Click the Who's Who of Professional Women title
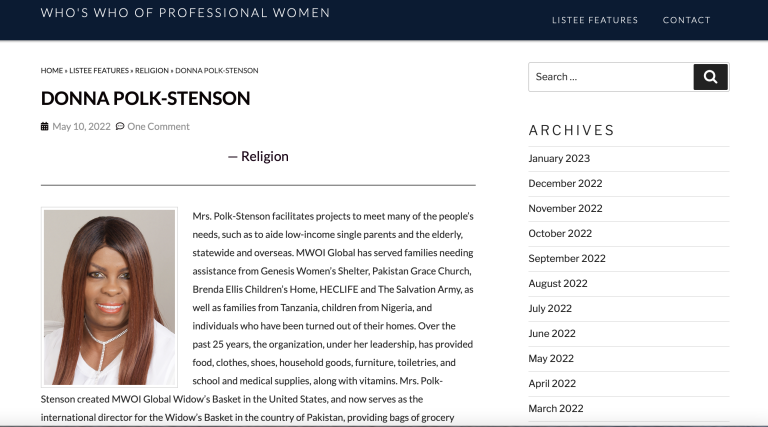 186,13
